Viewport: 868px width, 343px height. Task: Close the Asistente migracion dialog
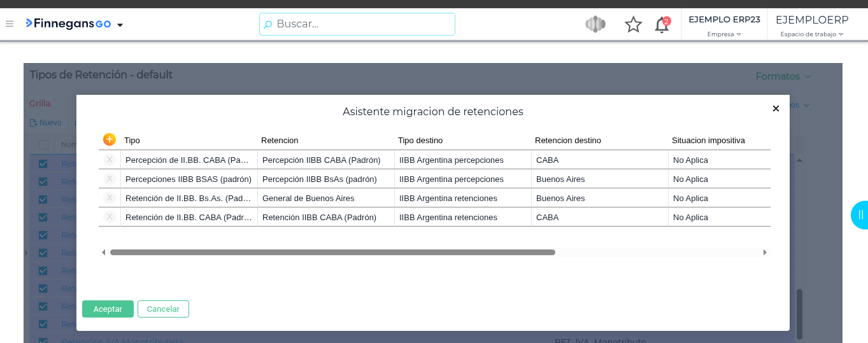(x=776, y=109)
